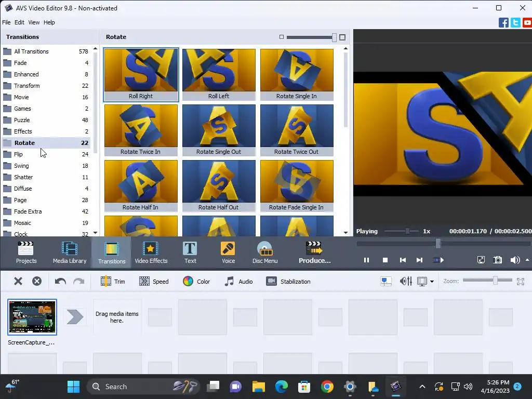Mute the preview volume
Screen dimensions: 532x399
coord(515,260)
